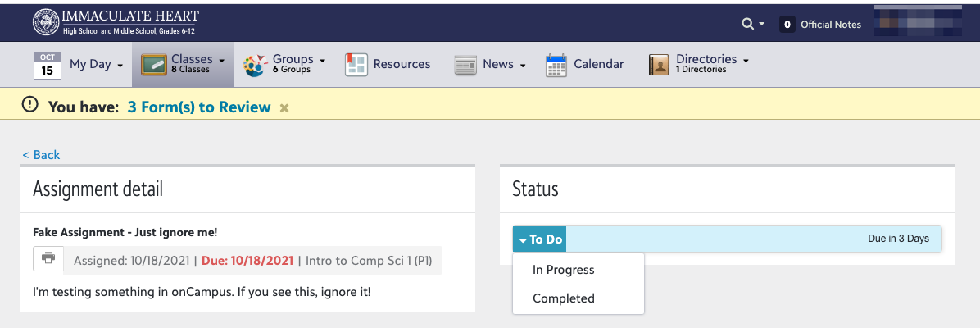Expand the search dropdown caret
980x328 pixels.
click(761, 25)
